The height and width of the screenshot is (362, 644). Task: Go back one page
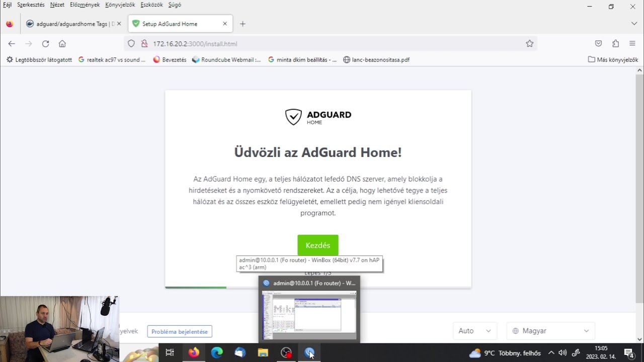click(x=12, y=44)
